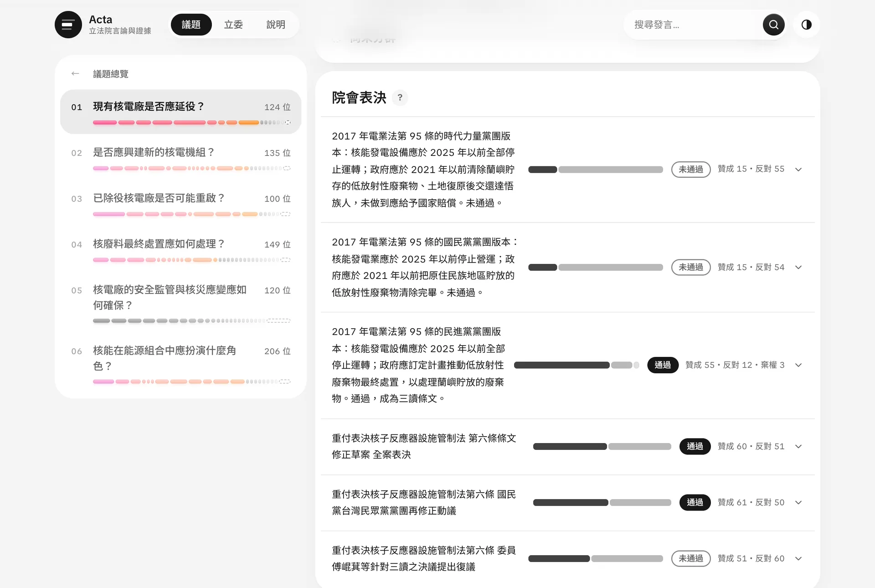Select issue 03 已除役核電廠是否可能重啟
875x588 pixels.
click(180, 204)
